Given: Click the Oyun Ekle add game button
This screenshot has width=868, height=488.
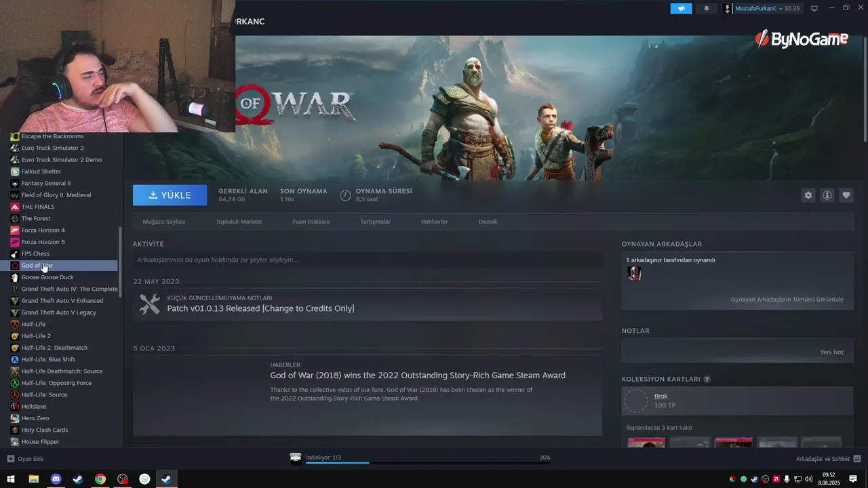Looking at the screenshot, I should tap(25, 459).
